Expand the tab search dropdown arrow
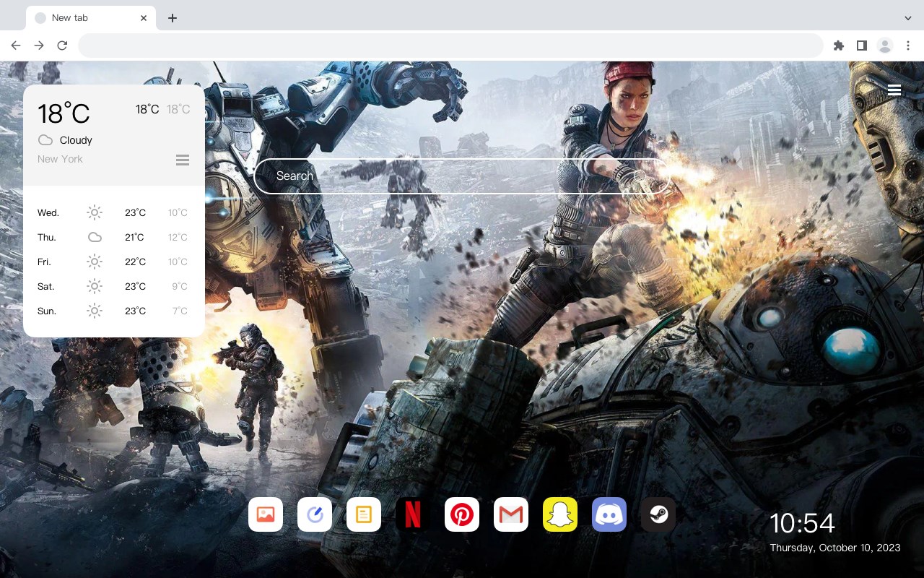 (x=908, y=18)
